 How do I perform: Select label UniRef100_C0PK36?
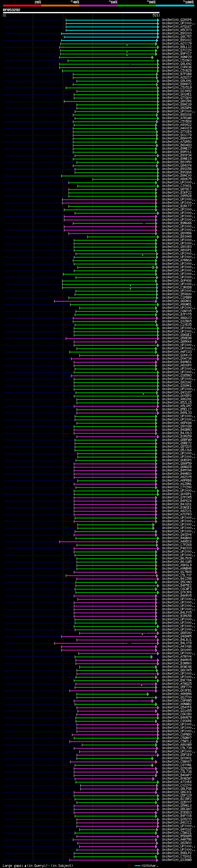click(177, 67)
